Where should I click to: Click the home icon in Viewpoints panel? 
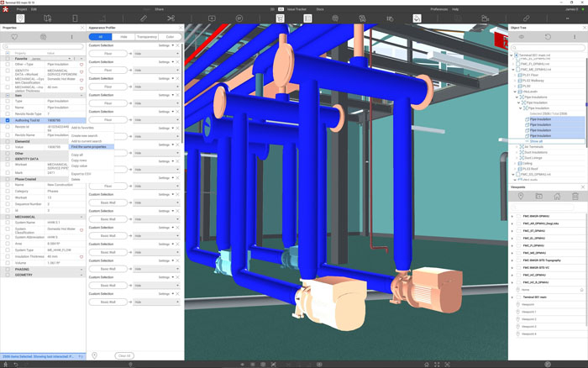click(557, 197)
